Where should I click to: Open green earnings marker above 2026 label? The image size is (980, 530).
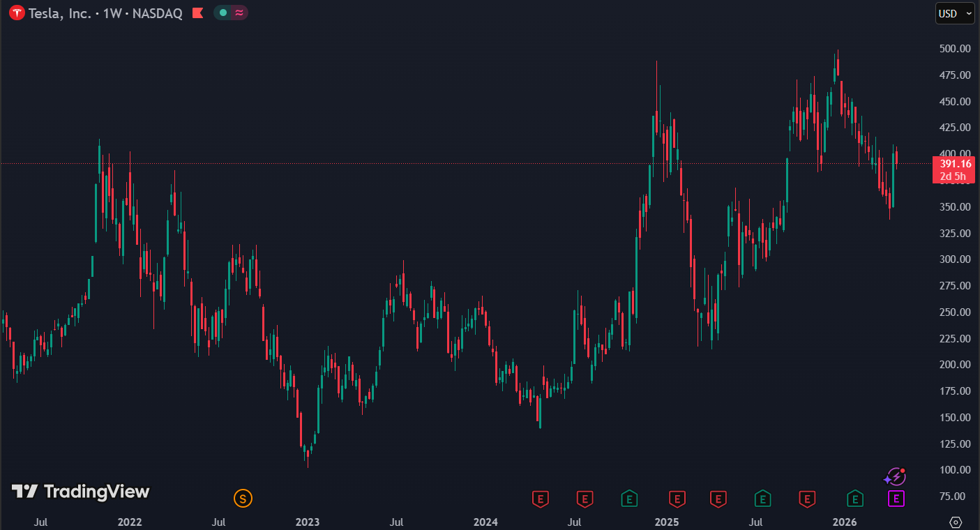[x=855, y=499]
